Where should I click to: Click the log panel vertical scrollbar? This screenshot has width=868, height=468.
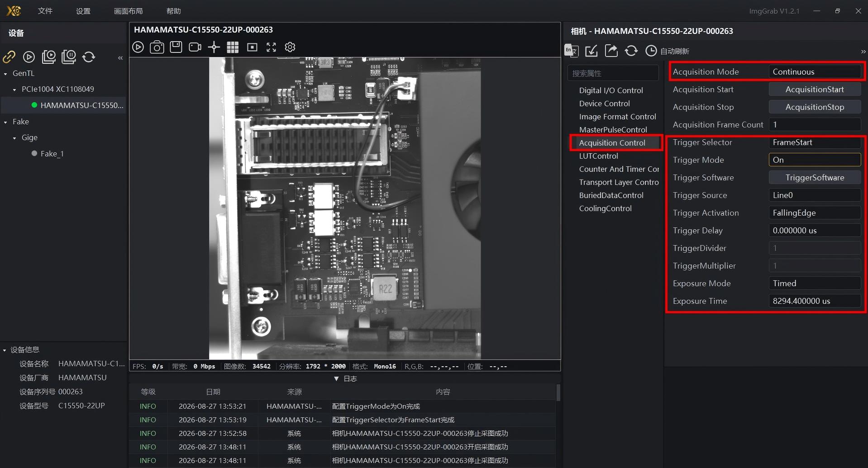pyautogui.click(x=558, y=392)
